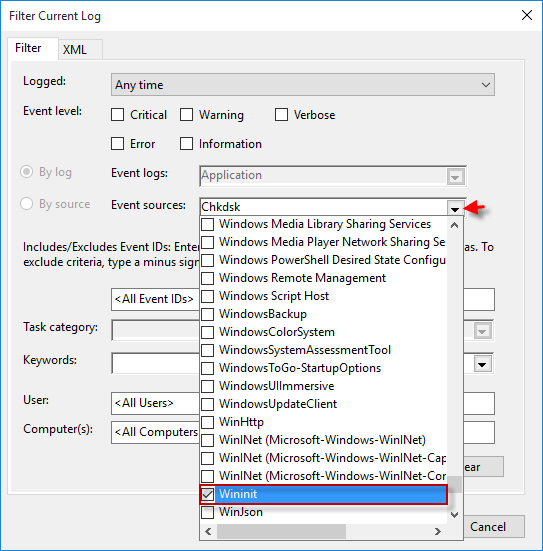Collapse the Event sources dropdown arrow

point(455,209)
